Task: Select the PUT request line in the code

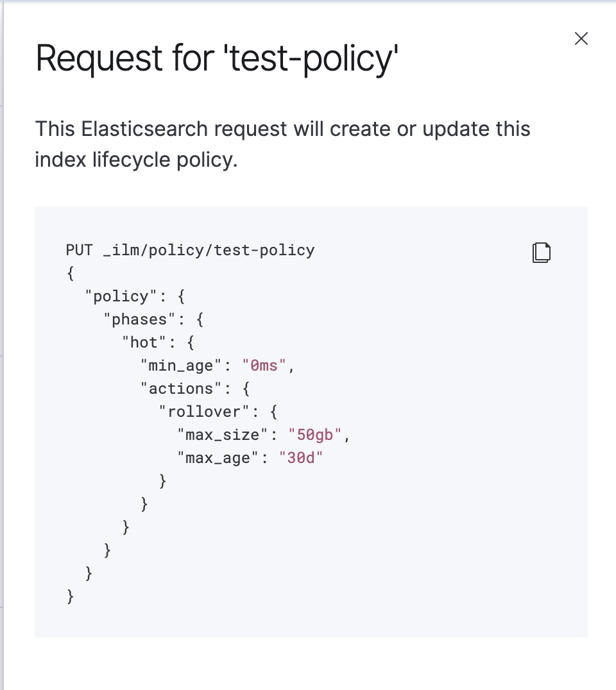Action: point(189,250)
